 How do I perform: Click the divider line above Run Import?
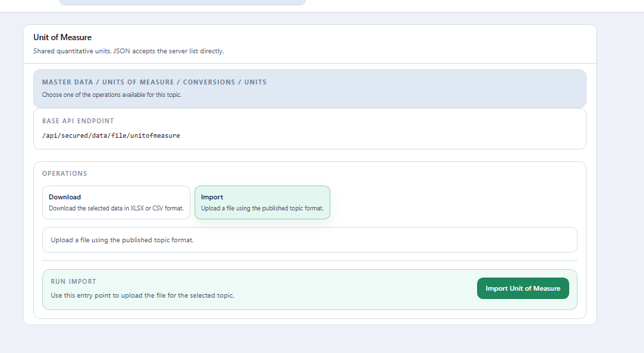pyautogui.click(x=310, y=261)
